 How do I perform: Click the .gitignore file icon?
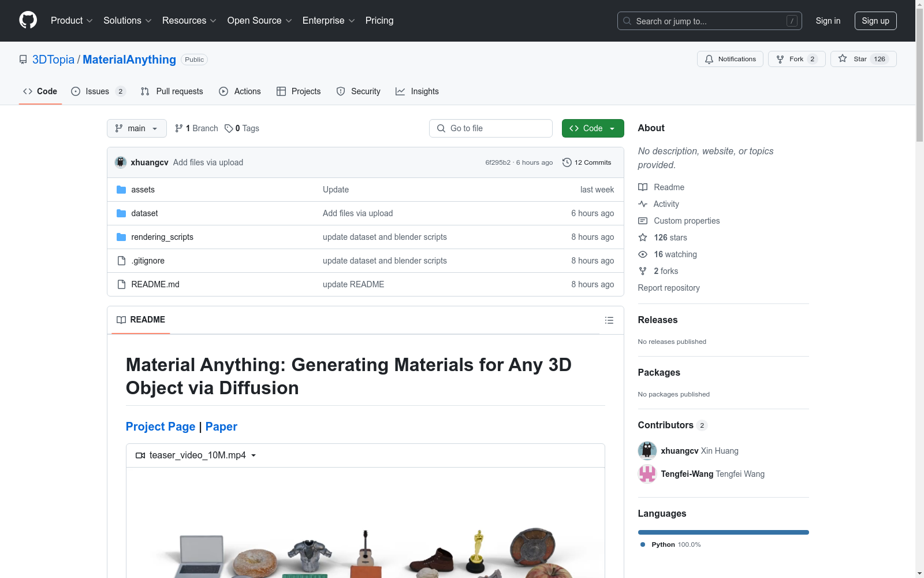point(121,261)
